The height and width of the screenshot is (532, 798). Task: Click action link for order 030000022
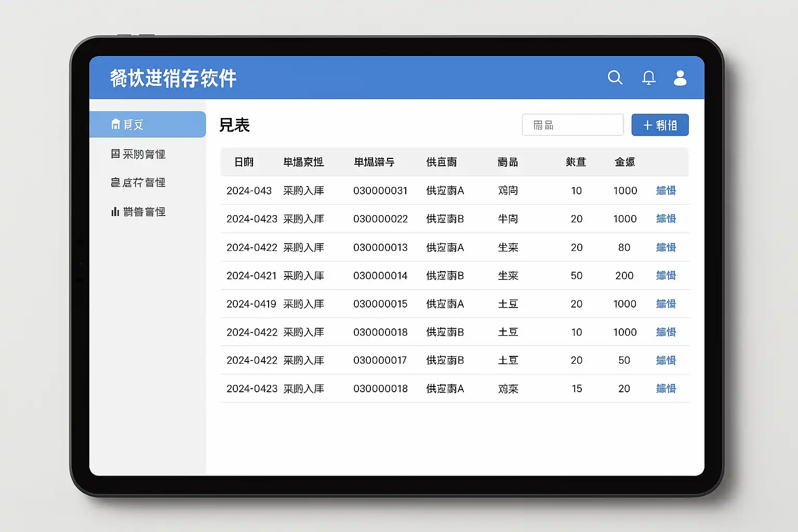pos(666,219)
